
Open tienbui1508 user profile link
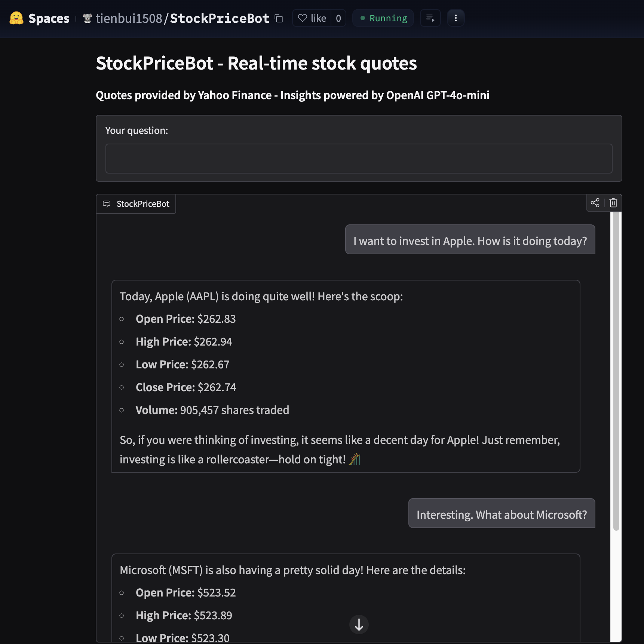point(128,18)
